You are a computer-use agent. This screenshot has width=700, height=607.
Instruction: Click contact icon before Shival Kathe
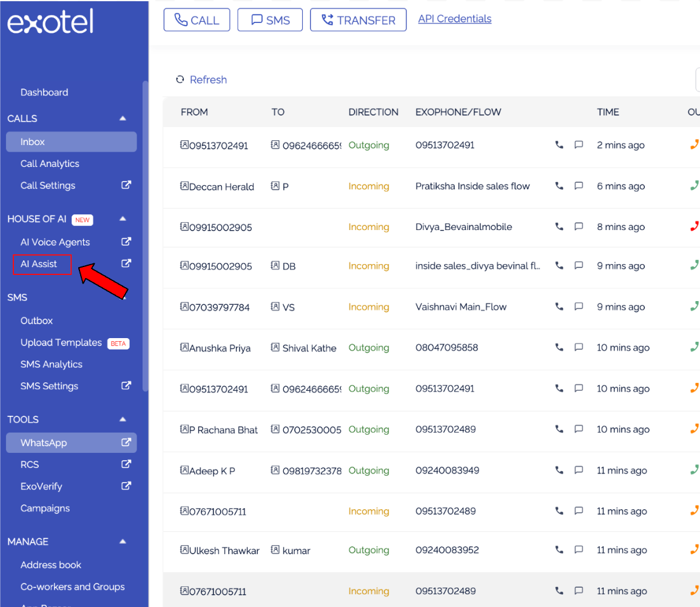[275, 347]
